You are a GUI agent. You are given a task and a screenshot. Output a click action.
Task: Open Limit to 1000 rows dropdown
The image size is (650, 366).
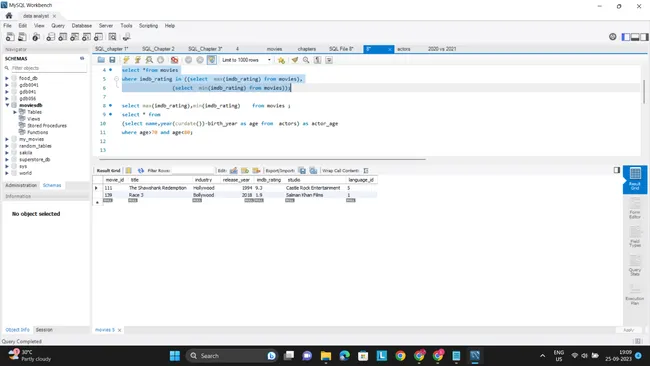pos(246,60)
